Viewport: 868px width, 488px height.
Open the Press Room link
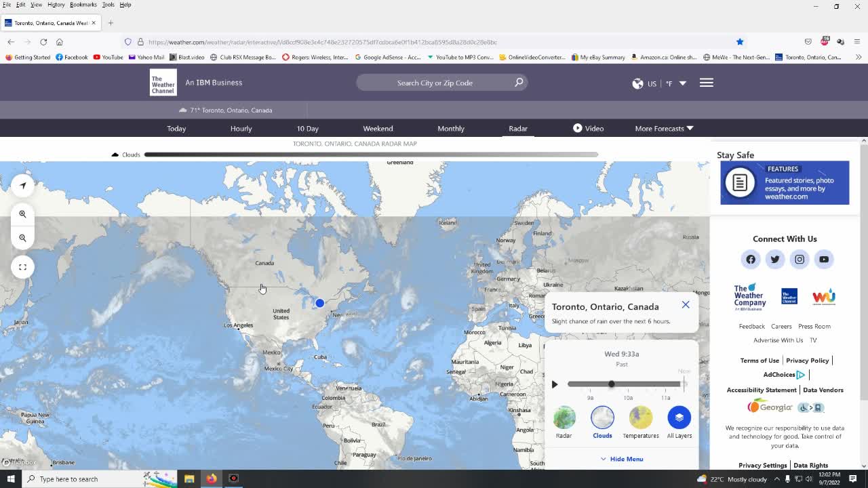[814, 326]
